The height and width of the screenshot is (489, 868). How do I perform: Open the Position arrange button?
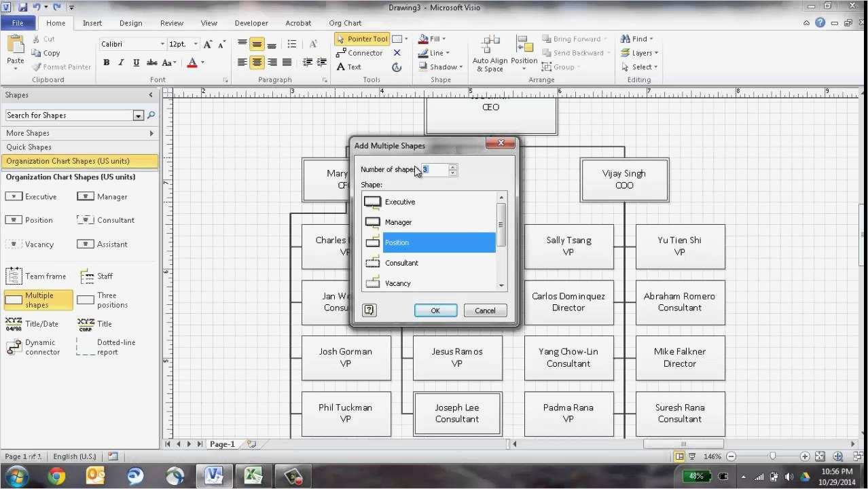pos(524,54)
